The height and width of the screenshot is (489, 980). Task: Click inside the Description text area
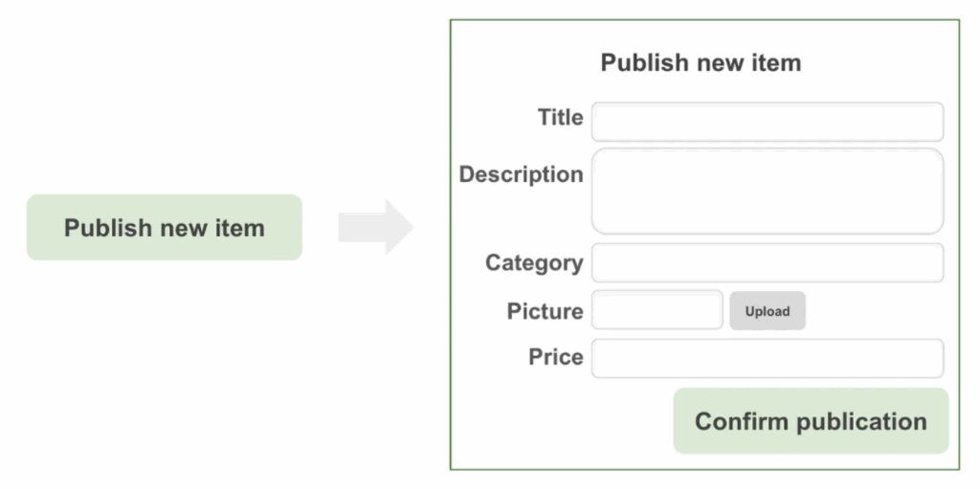(767, 190)
